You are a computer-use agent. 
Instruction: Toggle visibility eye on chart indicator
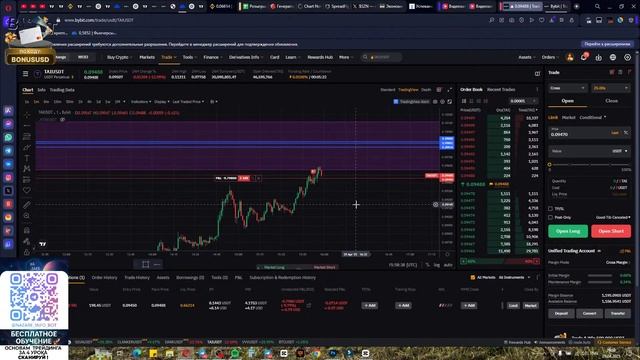tap(62, 120)
